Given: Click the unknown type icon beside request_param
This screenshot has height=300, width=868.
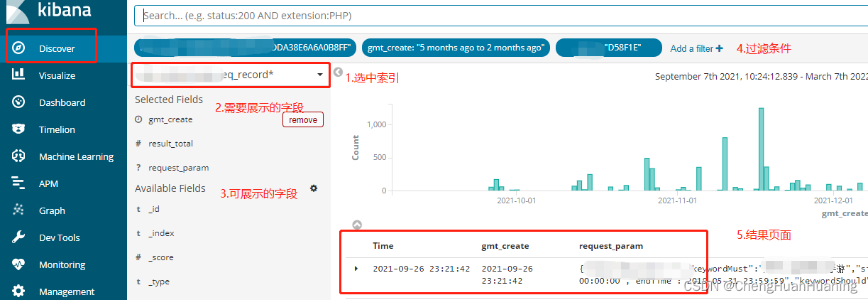Looking at the screenshot, I should 138,168.
